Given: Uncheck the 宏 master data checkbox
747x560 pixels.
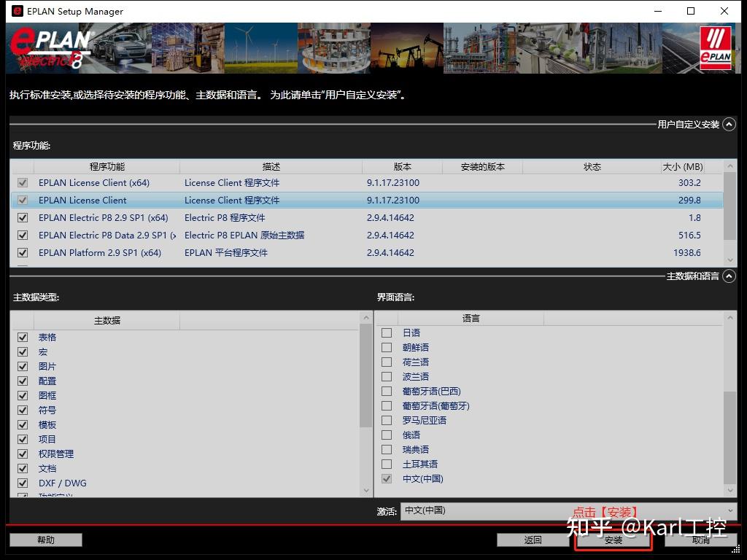Looking at the screenshot, I should click(x=23, y=352).
